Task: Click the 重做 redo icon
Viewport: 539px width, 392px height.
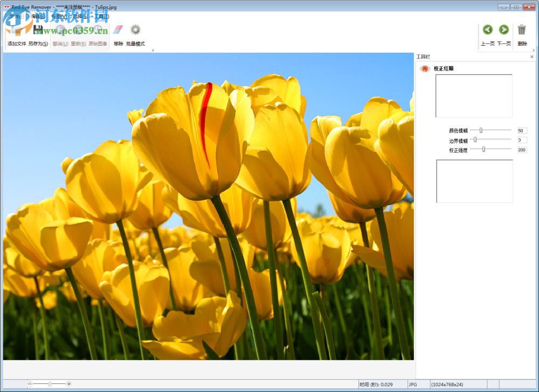Action: [x=78, y=29]
